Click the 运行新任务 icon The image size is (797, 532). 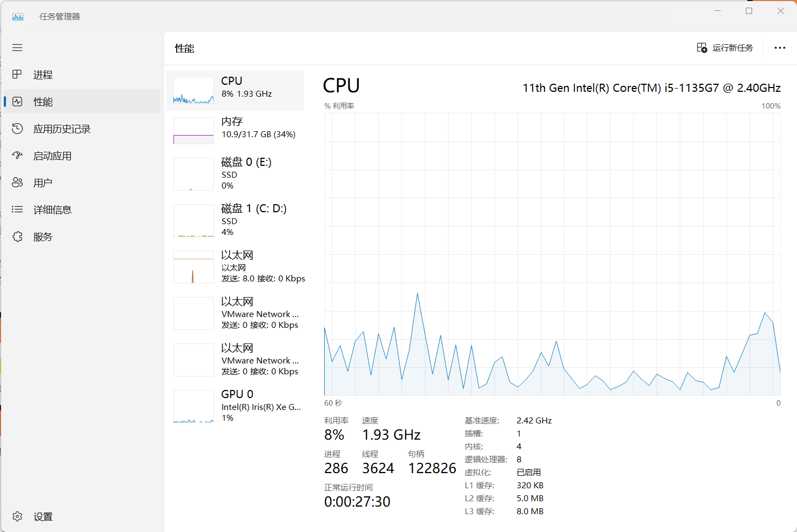tap(702, 48)
